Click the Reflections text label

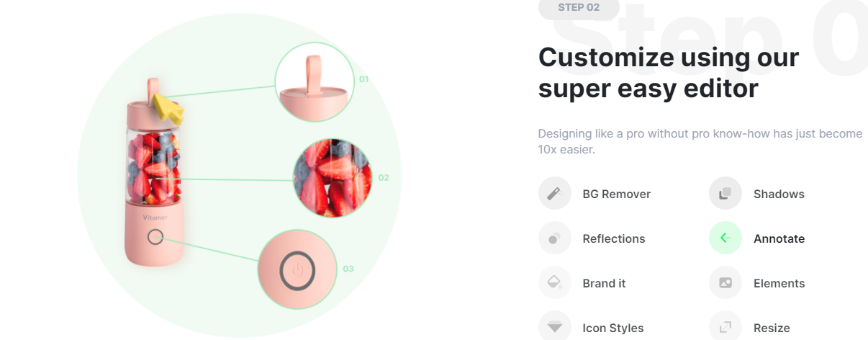[x=614, y=238]
